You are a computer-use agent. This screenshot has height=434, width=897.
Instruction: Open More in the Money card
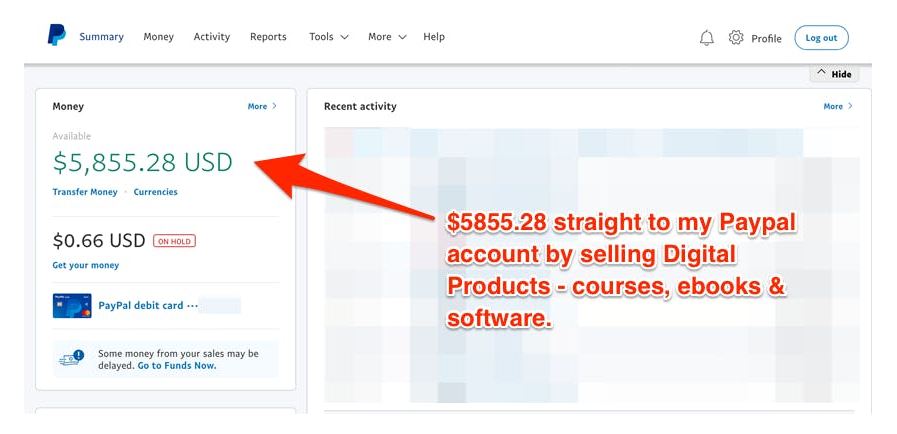(262, 106)
